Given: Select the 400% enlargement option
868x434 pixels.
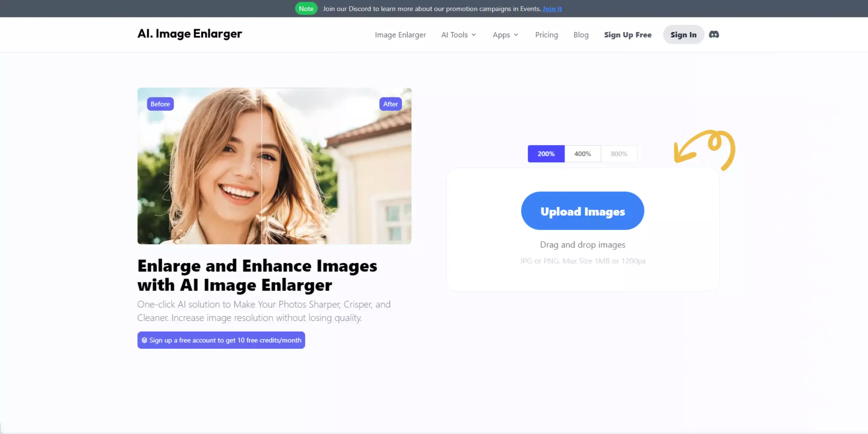Looking at the screenshot, I should point(582,153).
